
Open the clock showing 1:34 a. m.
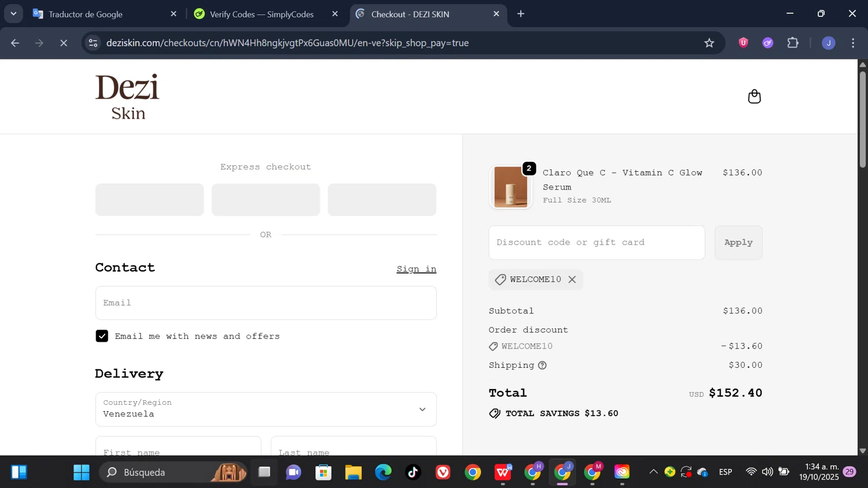click(819, 472)
